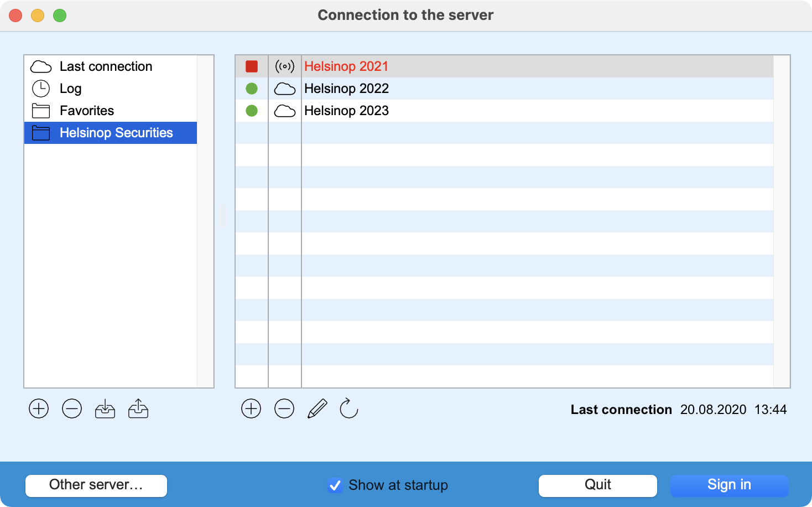Click the folder icon of Helsinop Securities

pyautogui.click(x=41, y=133)
